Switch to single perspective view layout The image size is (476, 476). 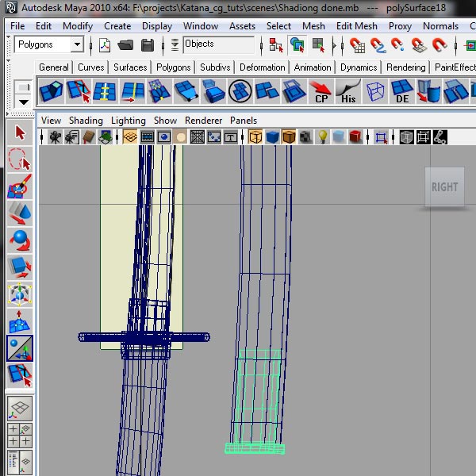20,409
